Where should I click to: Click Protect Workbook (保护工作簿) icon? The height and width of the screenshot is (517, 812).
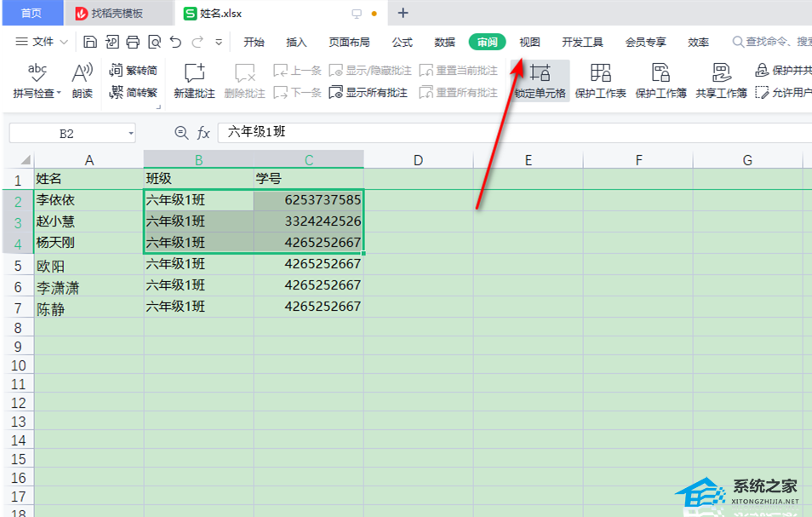[660, 82]
